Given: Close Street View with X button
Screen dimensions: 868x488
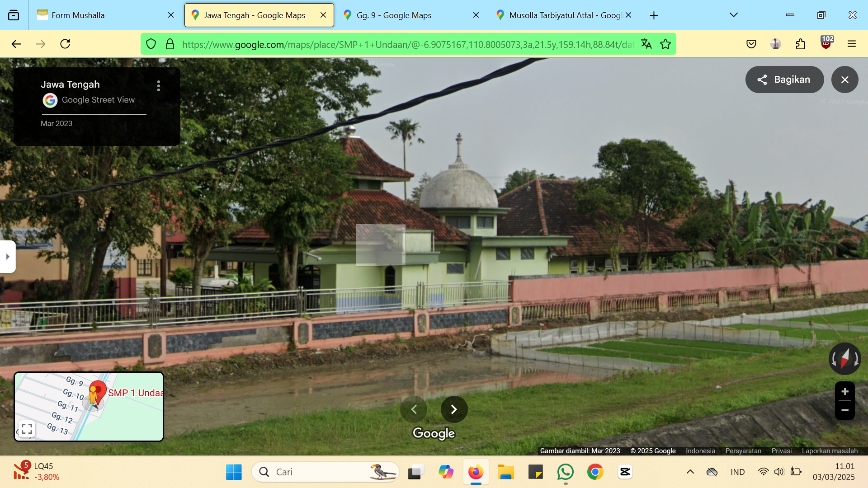Looking at the screenshot, I should click(844, 80).
